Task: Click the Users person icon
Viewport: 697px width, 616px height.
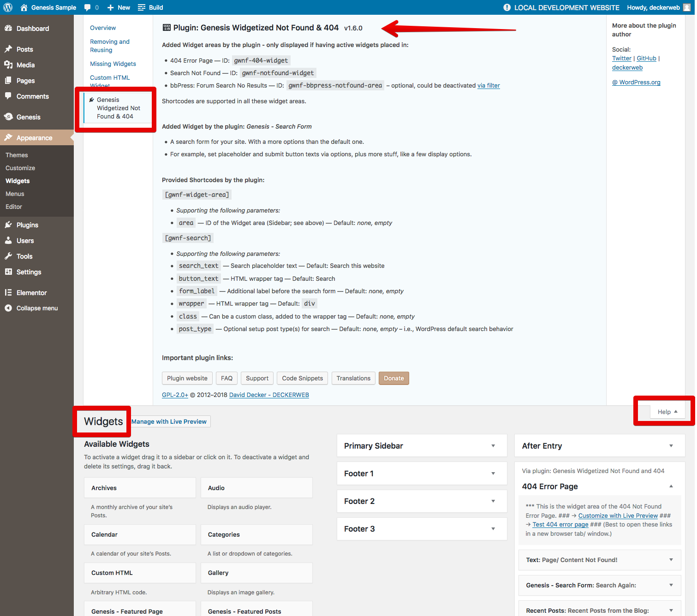Action: (x=8, y=240)
